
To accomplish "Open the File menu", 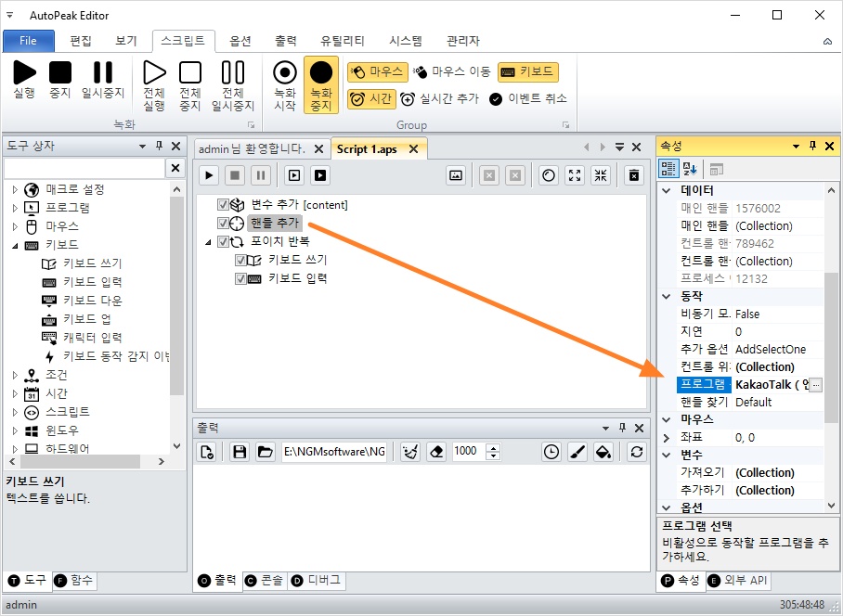I will (29, 41).
